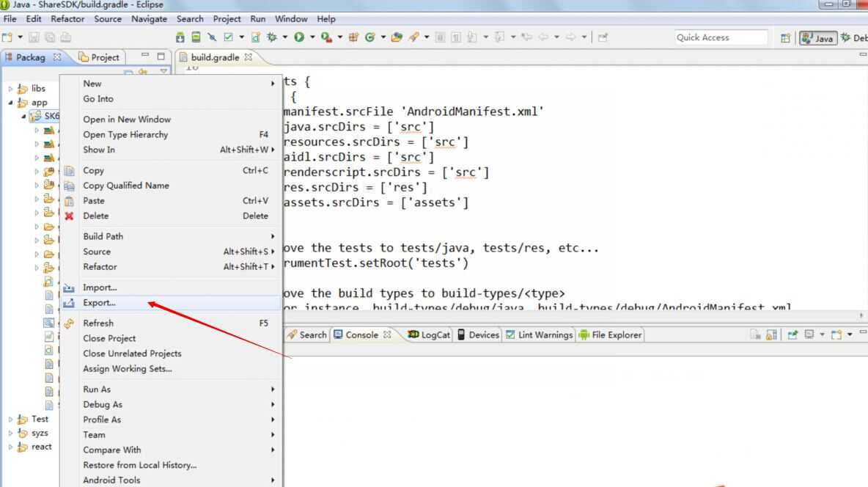The image size is (868, 487).
Task: Switch to the Project view tab
Action: pos(98,57)
